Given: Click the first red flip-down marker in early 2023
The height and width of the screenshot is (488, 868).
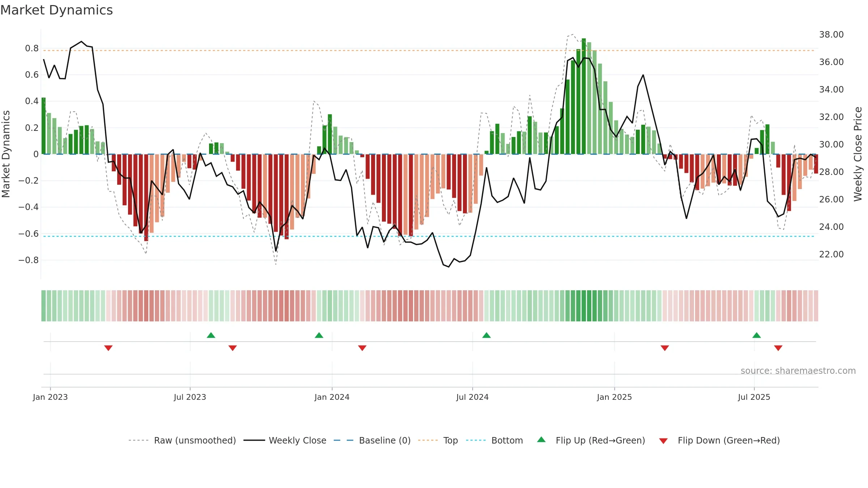Looking at the screenshot, I should click(109, 348).
